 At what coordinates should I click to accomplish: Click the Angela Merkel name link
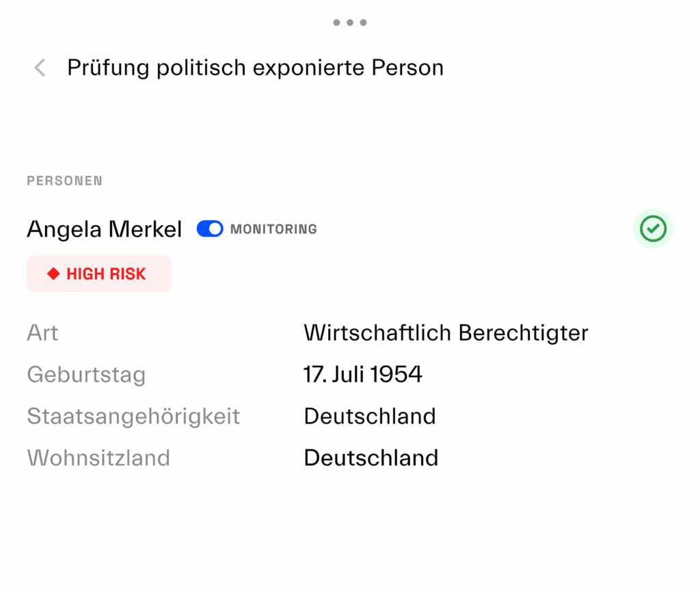coord(103,228)
